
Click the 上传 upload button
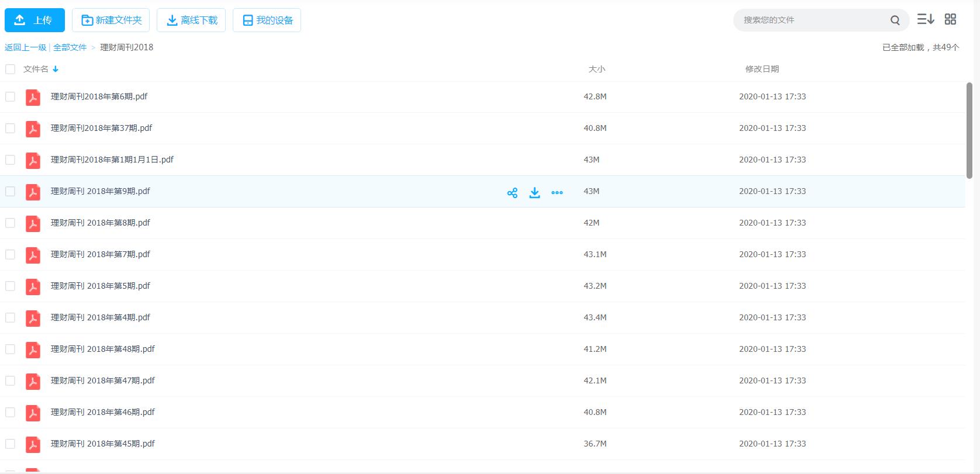pos(34,20)
